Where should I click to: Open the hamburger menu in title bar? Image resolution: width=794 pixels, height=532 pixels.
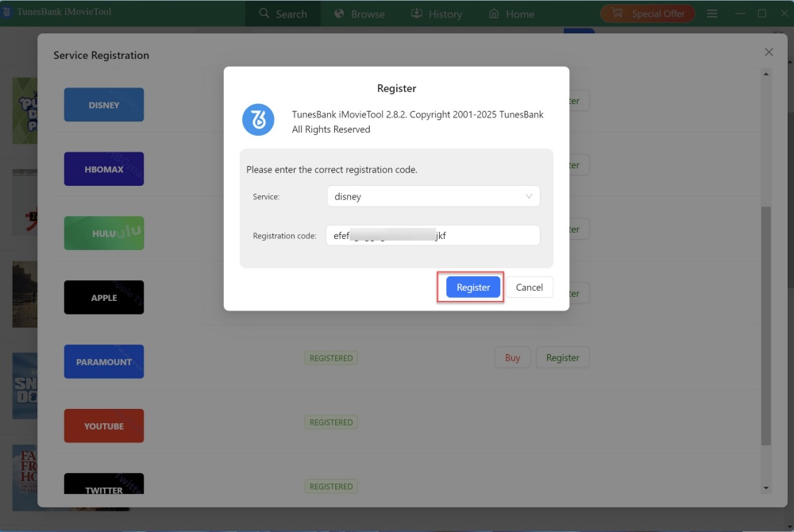pyautogui.click(x=712, y=13)
